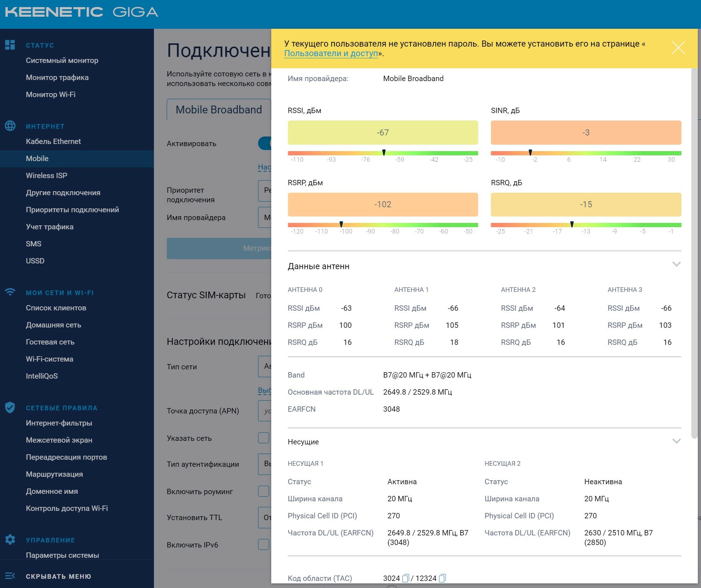Click the Management gear icon
Image resolution: width=701 pixels, height=588 pixels.
point(10,540)
